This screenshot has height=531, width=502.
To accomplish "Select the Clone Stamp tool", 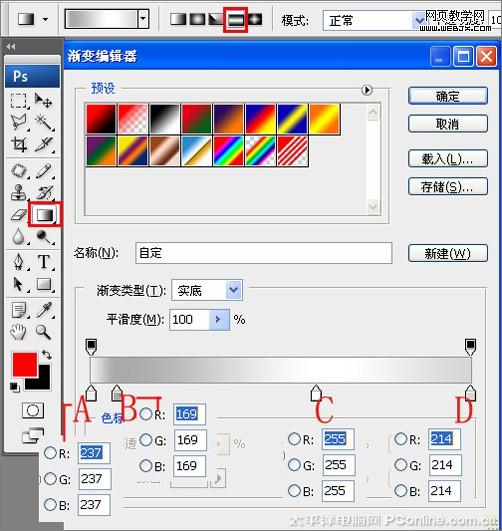I will (x=18, y=192).
